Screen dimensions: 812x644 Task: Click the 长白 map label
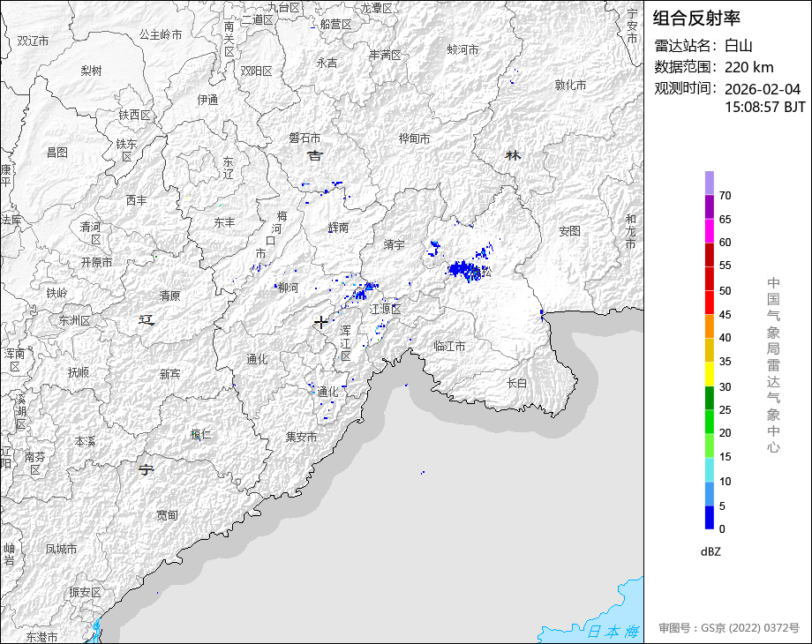516,383
